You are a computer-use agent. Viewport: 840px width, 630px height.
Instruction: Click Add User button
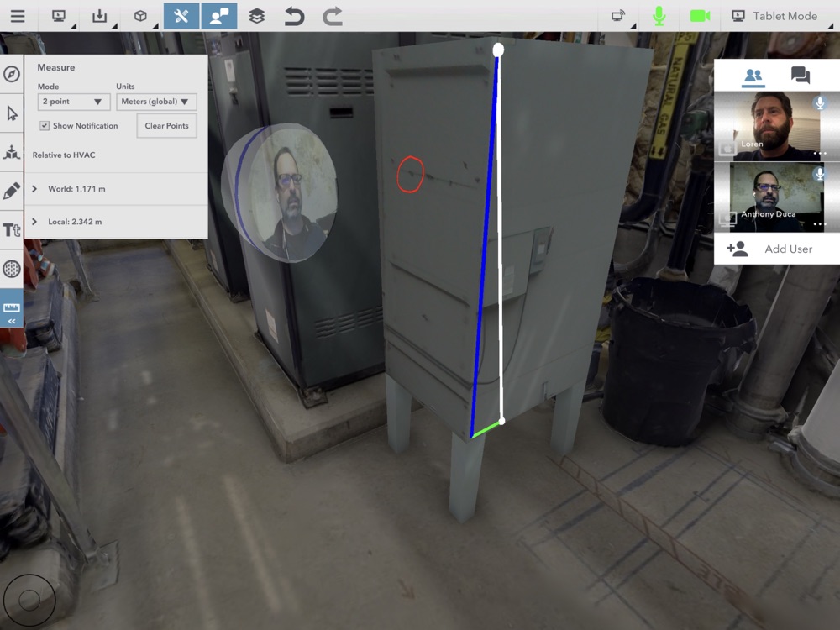click(777, 249)
